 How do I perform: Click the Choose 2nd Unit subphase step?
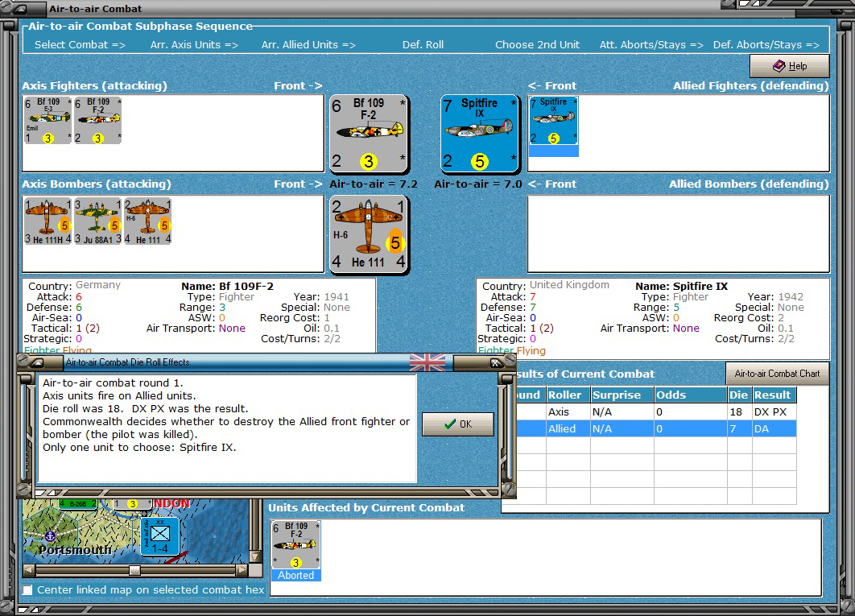pyautogui.click(x=537, y=45)
